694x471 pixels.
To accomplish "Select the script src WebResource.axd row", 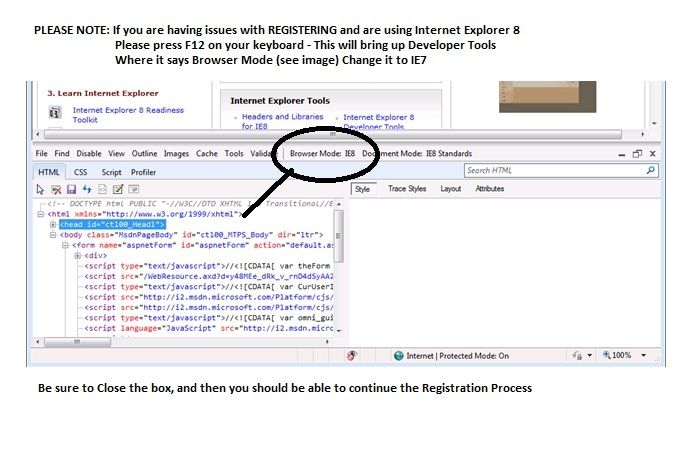I will (x=209, y=276).
